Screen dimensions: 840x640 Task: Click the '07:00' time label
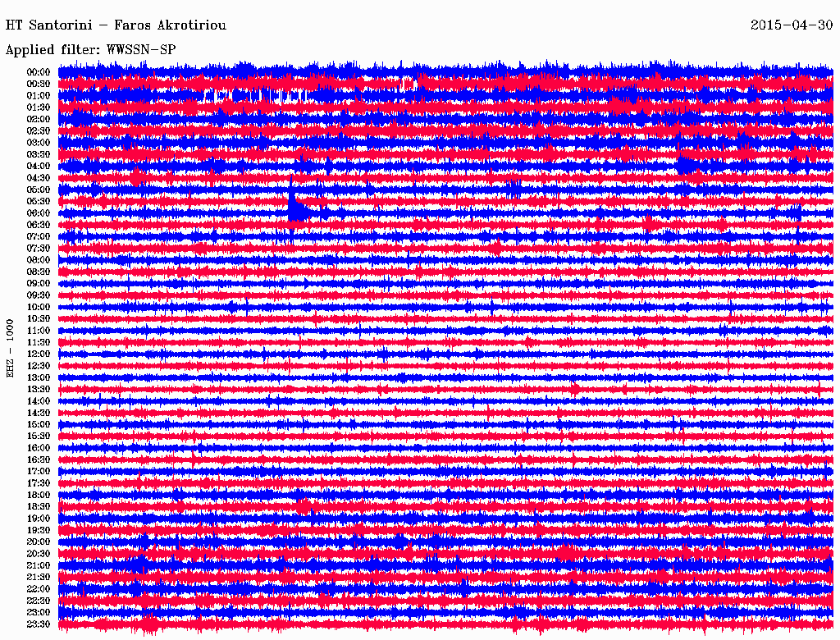[39, 236]
